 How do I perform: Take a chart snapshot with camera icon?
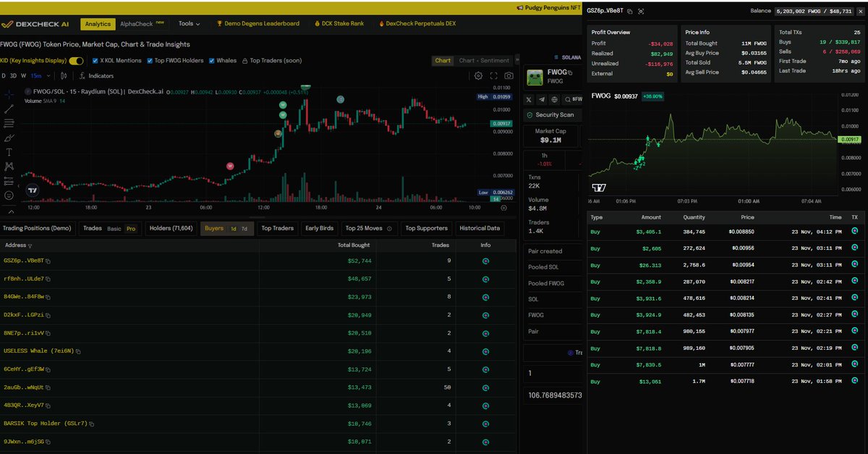coord(509,75)
